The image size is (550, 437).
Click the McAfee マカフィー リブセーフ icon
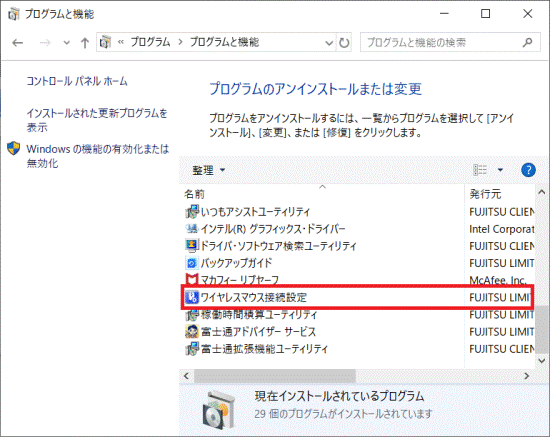point(192,280)
